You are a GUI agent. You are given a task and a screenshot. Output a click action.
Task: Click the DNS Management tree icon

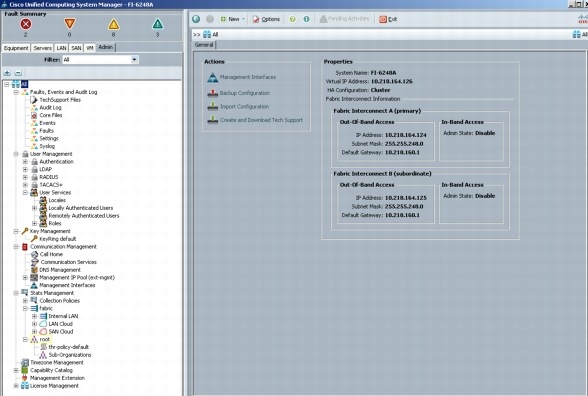coord(34,270)
